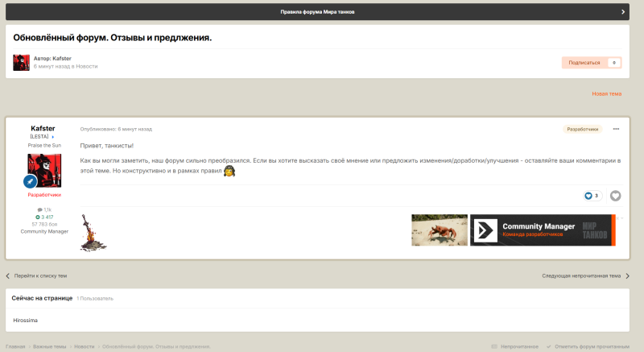Click the bonfire sword signature image
The width and height of the screenshot is (644, 352).
tap(93, 233)
